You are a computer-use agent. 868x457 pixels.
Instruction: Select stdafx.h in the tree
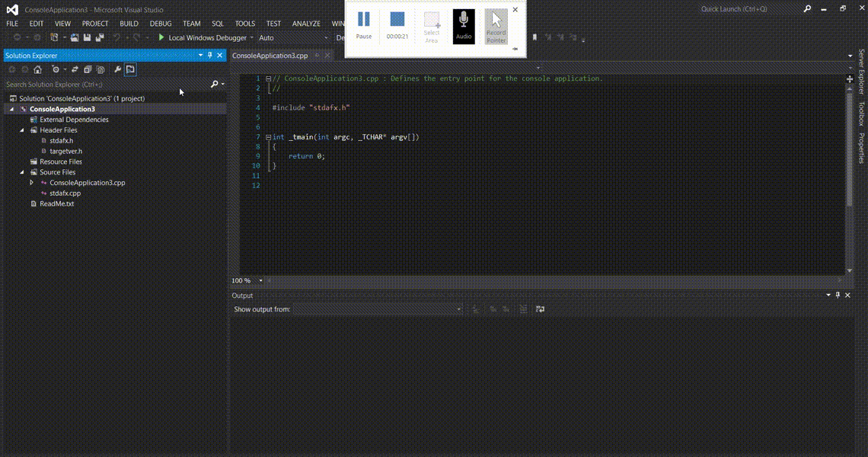coord(62,141)
